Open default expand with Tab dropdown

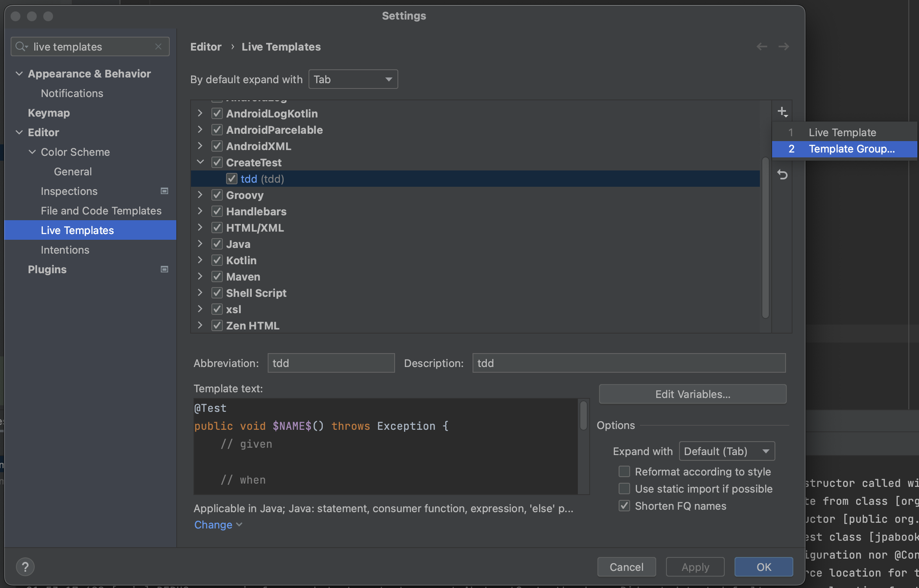(353, 79)
